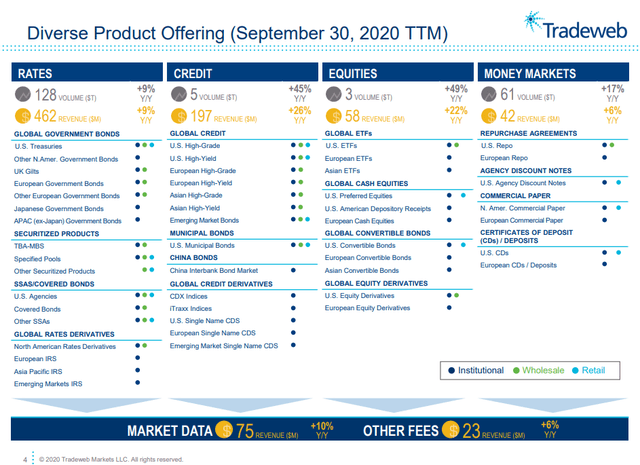Click the Equities revenue dollar coin icon
The image size is (640, 465).
[333, 116]
